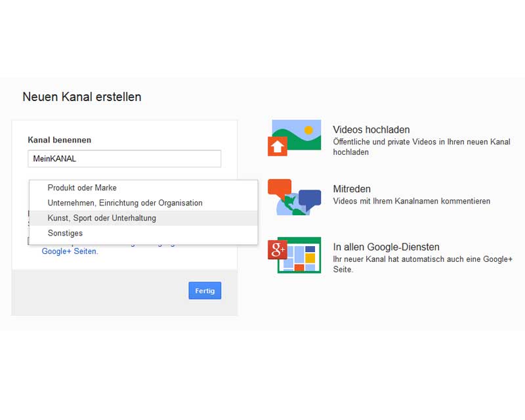
Task: Select 'Sonstiges' in the category list
Action: [65, 233]
